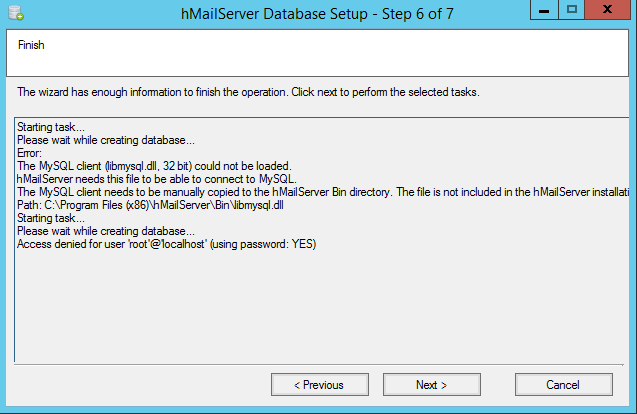
Task: Minimize the Database Setup window
Action: point(544,10)
